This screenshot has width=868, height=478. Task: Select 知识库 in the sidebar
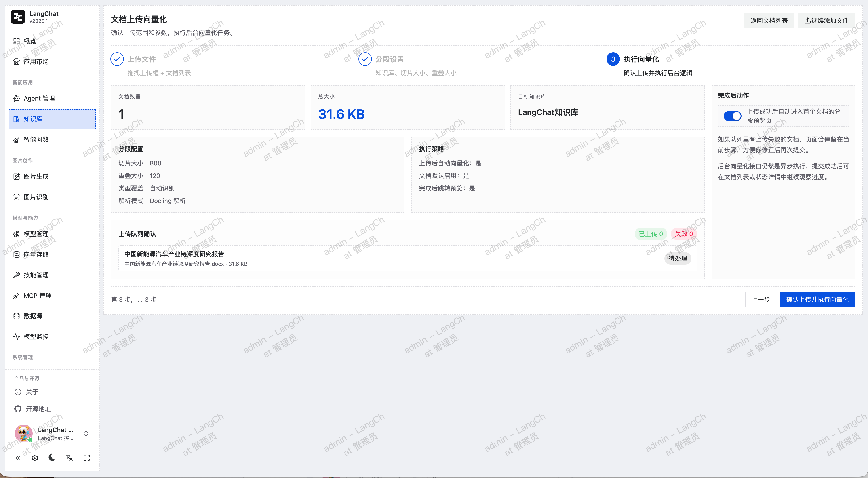tap(52, 119)
